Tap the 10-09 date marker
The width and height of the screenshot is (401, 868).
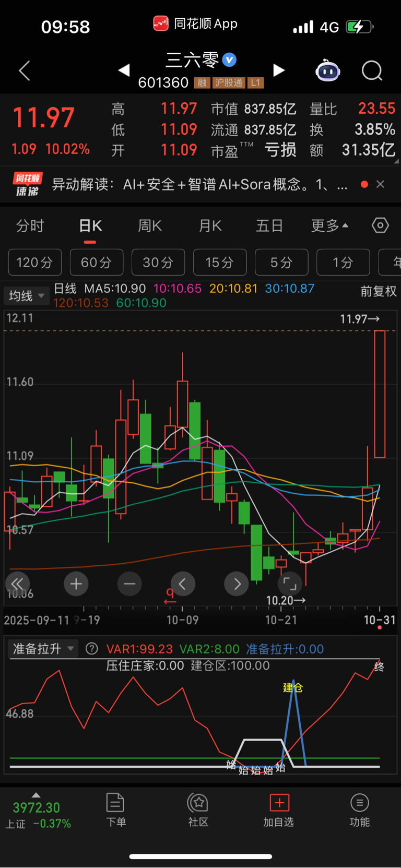(182, 620)
